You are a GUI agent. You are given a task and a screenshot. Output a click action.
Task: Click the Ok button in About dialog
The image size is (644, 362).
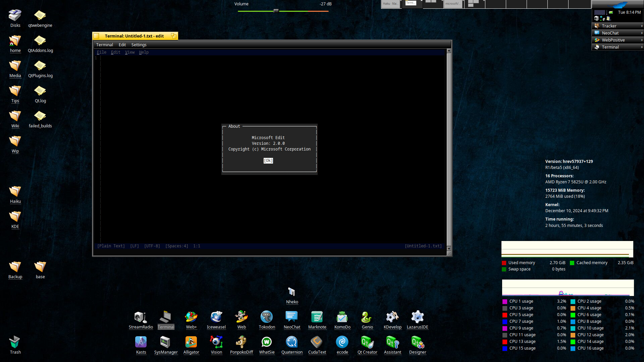point(268,161)
